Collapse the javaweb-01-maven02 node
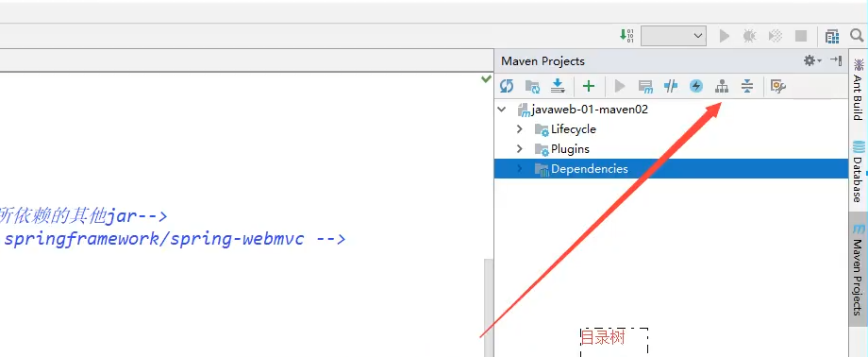Viewport: 868px width, 357px height. pos(502,110)
